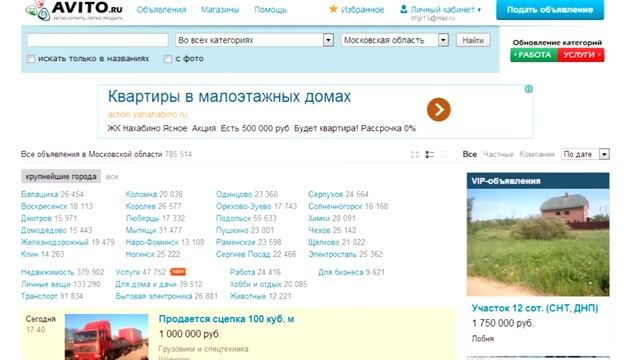Open the Балашиха city link
This screenshot has width=640, height=360.
click(x=39, y=194)
